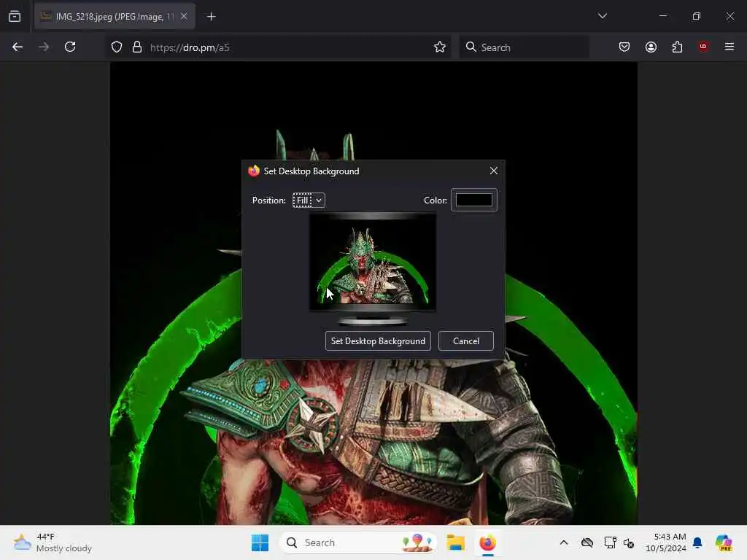This screenshot has width=747, height=560.
Task: Bookmark this page with star icon
Action: click(x=440, y=47)
